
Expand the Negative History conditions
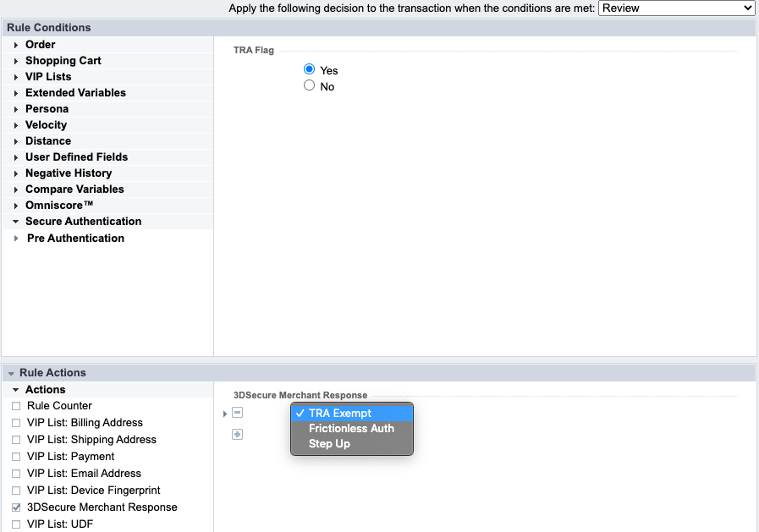coord(16,173)
